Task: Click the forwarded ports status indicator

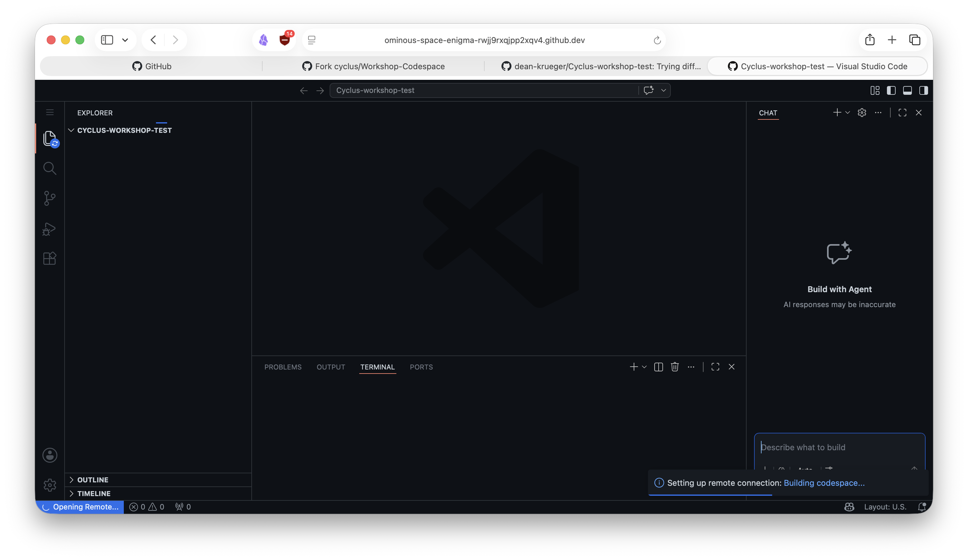Action: (x=183, y=507)
